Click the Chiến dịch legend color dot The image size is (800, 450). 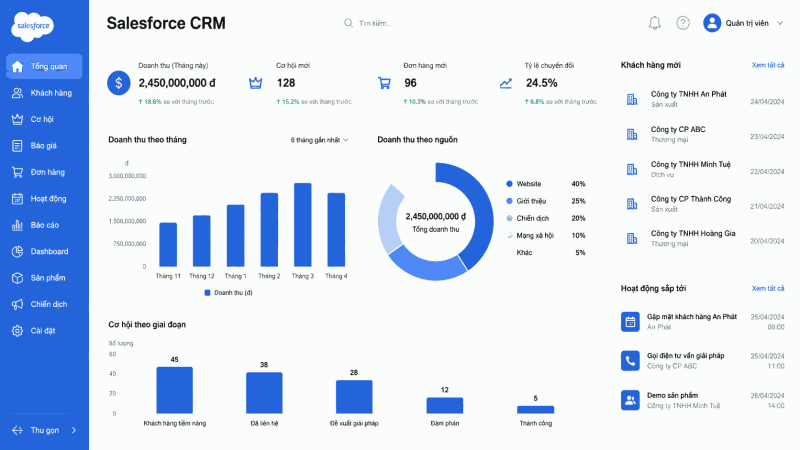click(509, 218)
